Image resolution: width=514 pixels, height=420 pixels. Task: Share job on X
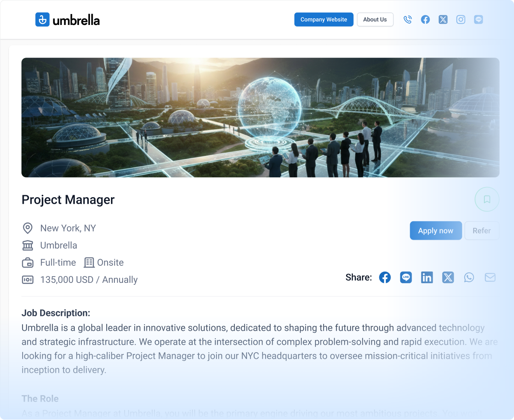point(448,277)
